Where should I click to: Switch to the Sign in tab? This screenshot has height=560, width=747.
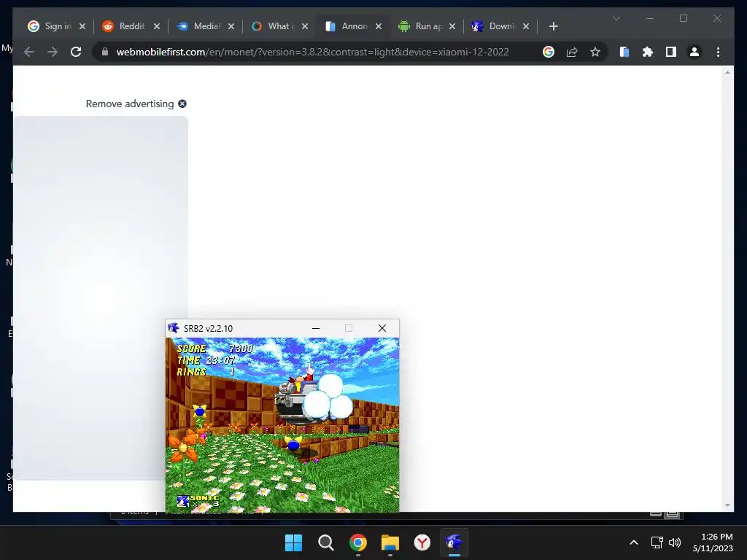click(50, 26)
